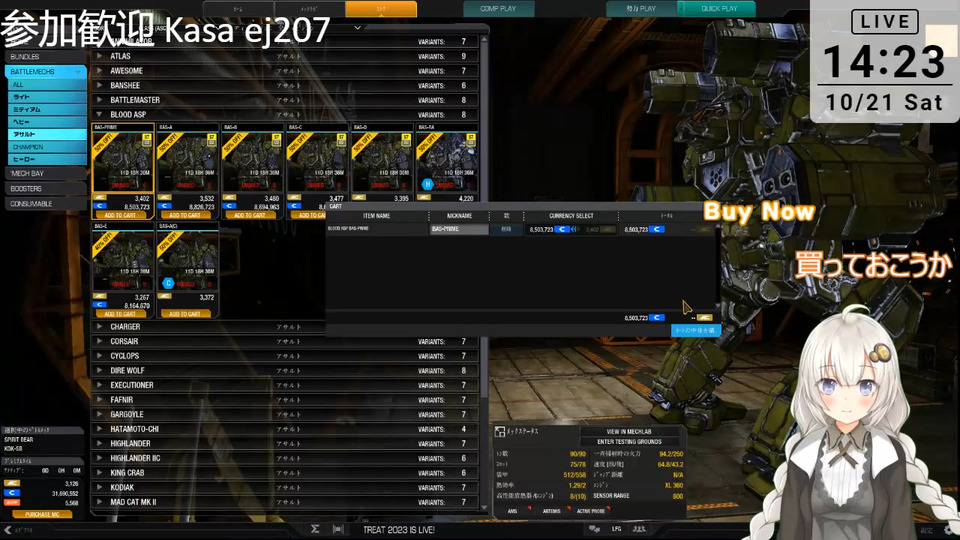960x540 pixels.
Task: Expand the KING CRAB chassis row
Action: point(99,473)
